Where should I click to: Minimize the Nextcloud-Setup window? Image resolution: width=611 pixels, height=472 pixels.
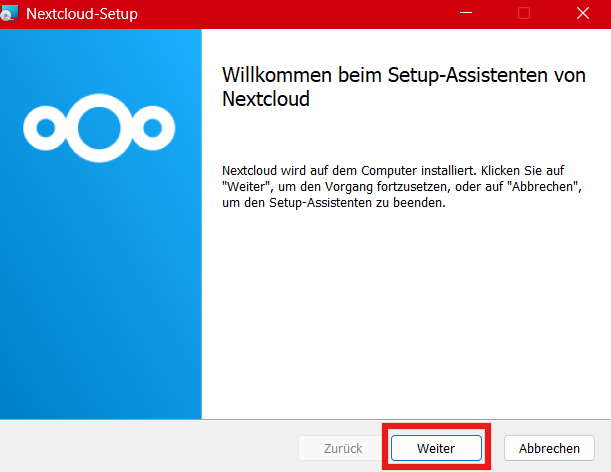pyautogui.click(x=466, y=14)
